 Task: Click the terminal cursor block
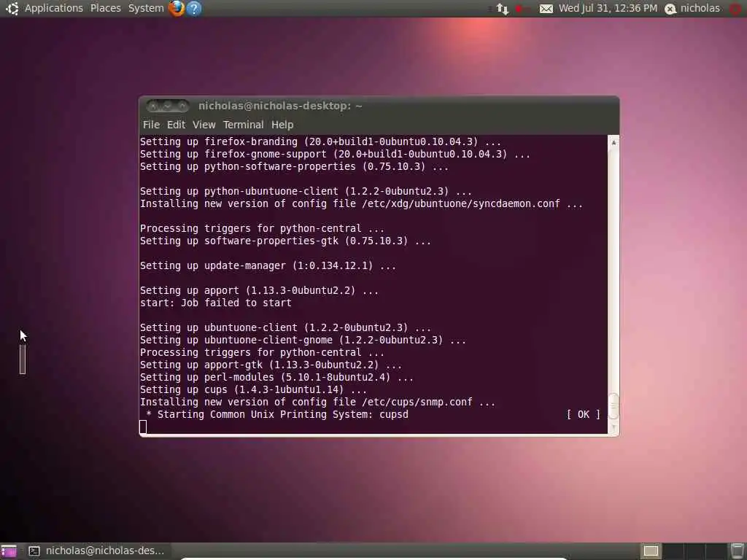click(x=143, y=427)
